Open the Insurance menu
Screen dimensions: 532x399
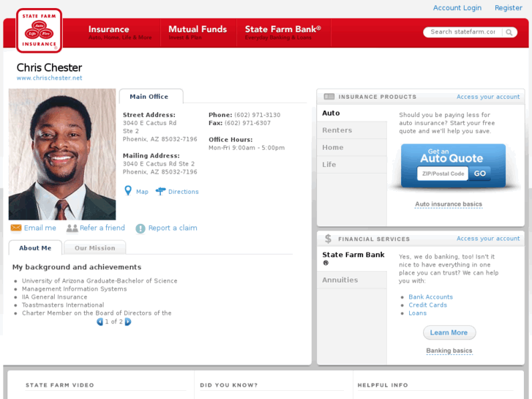point(120,33)
